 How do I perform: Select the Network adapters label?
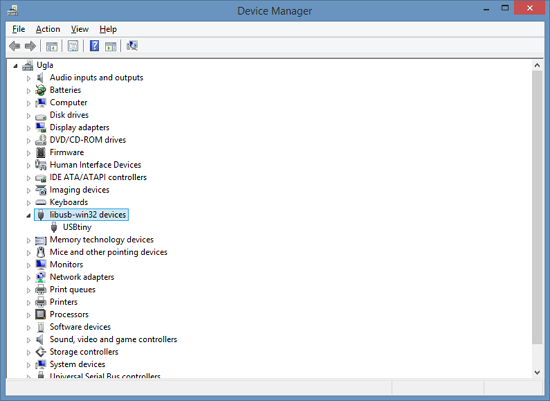tap(82, 277)
